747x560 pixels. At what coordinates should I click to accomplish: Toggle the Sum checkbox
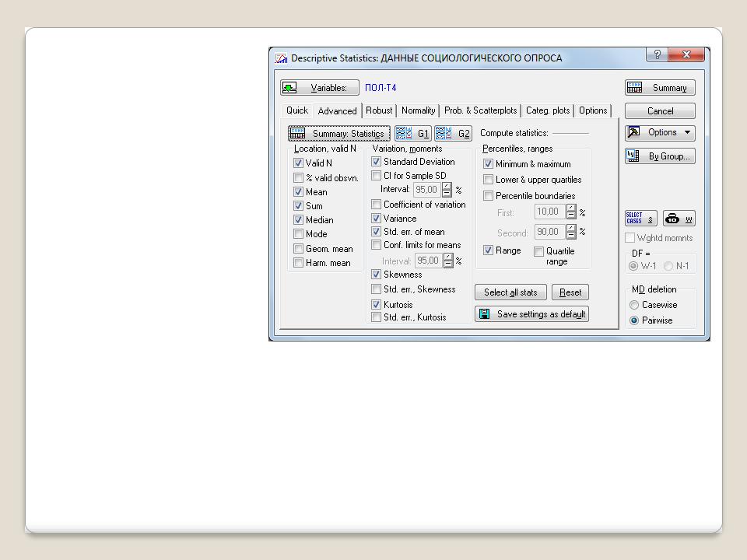pos(298,205)
